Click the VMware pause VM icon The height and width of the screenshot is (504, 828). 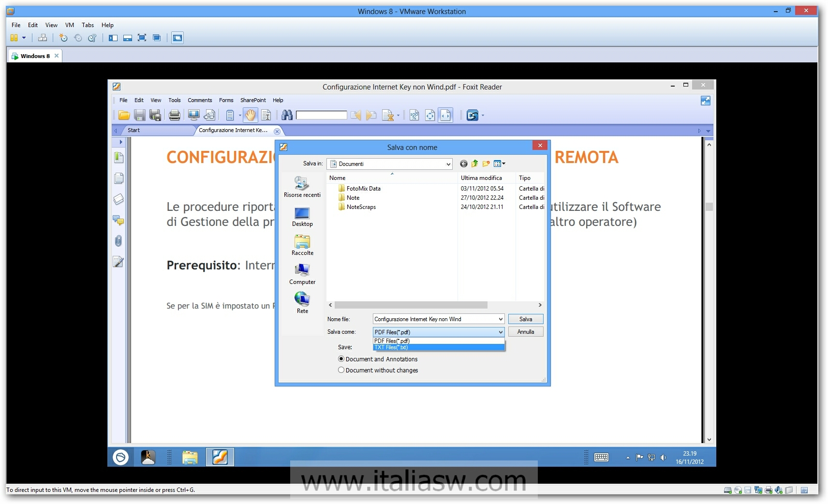pos(14,38)
